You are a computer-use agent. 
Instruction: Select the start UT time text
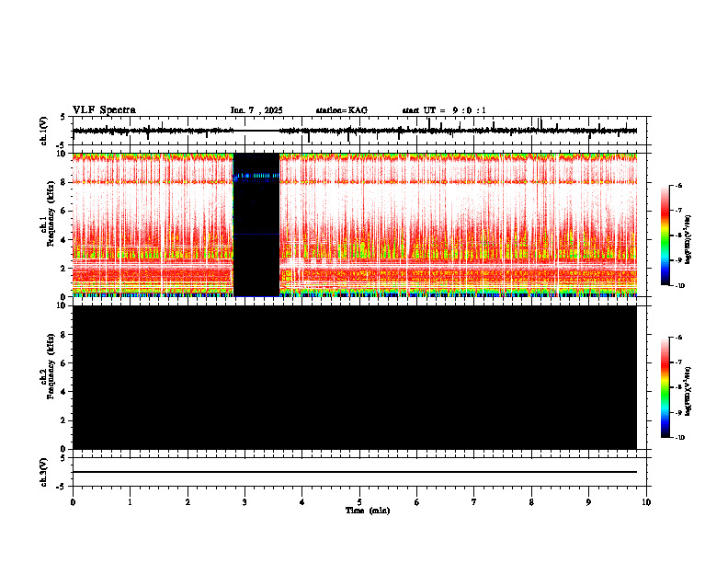point(444,110)
